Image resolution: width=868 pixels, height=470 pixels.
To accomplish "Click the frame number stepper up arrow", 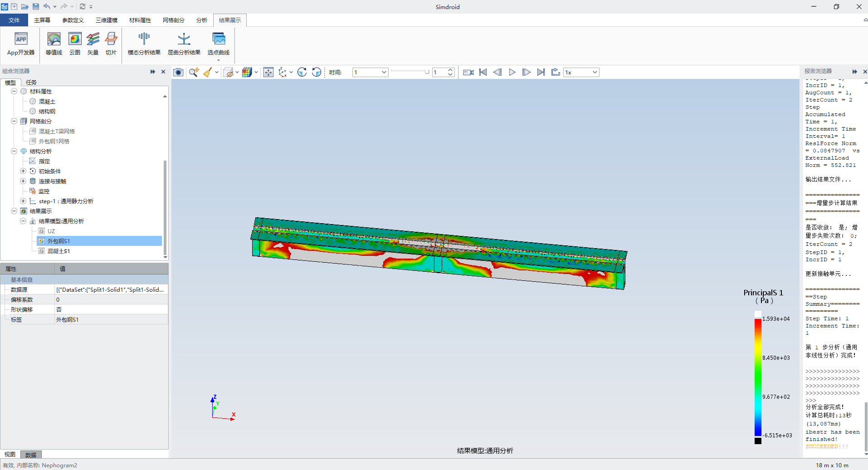I will 450,70.
